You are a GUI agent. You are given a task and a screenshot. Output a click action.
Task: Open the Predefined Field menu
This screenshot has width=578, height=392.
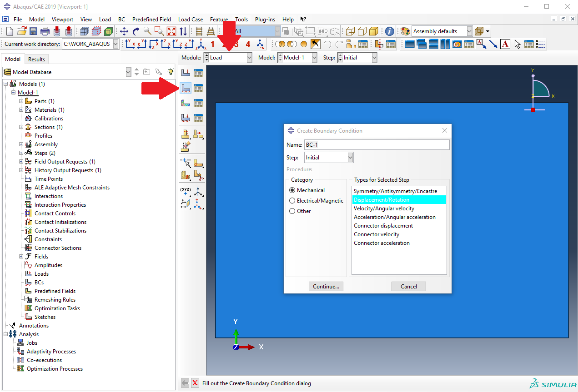[x=151, y=20]
